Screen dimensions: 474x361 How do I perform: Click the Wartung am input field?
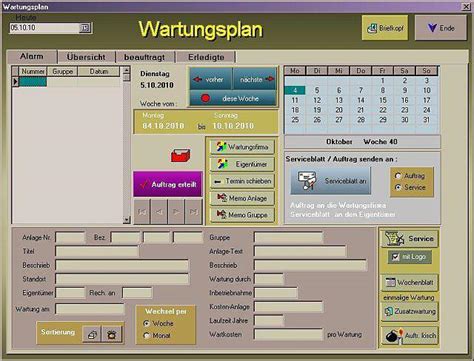(x=90, y=309)
